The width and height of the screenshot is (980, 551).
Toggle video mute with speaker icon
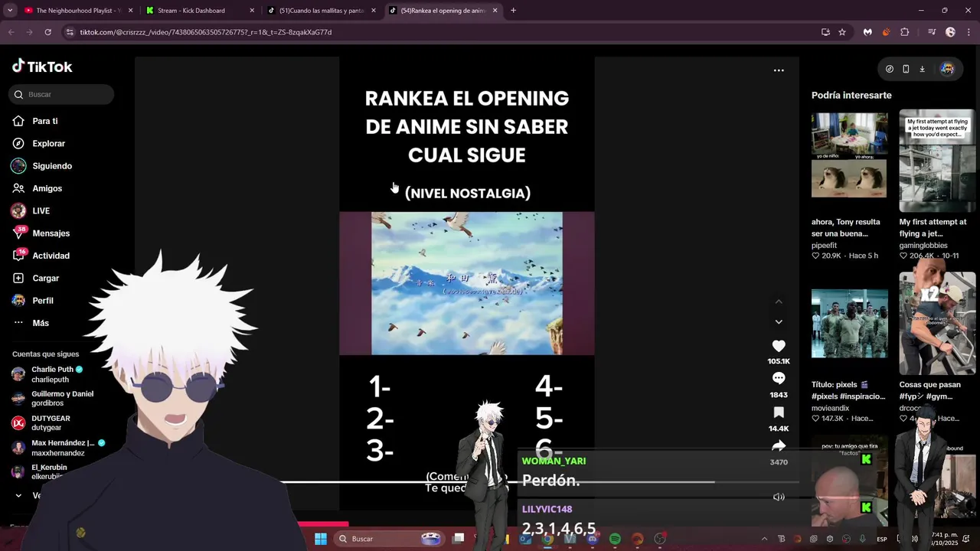pos(779,497)
